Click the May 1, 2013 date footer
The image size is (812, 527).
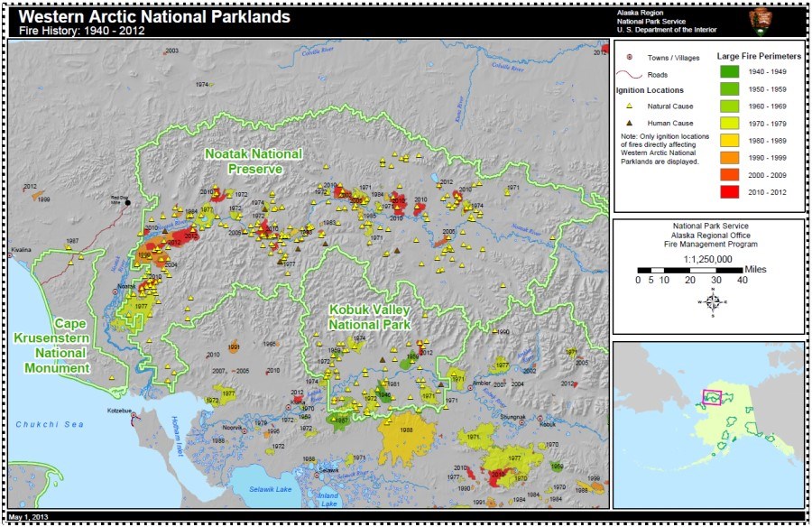(x=28, y=517)
